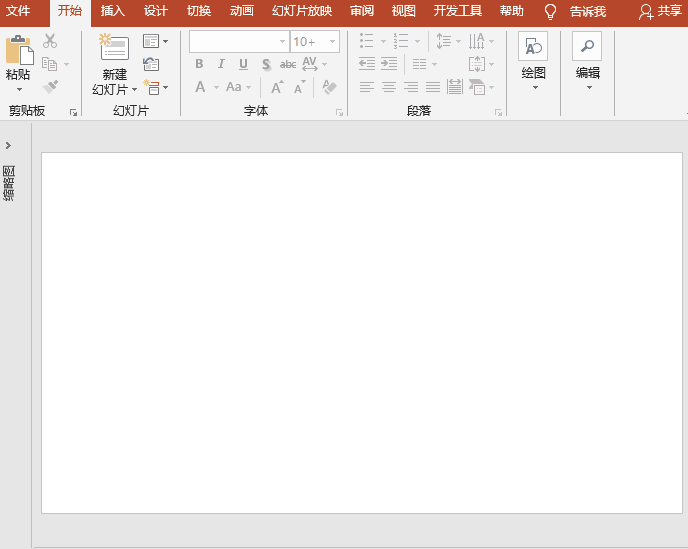Click the add columns icon

(419, 64)
